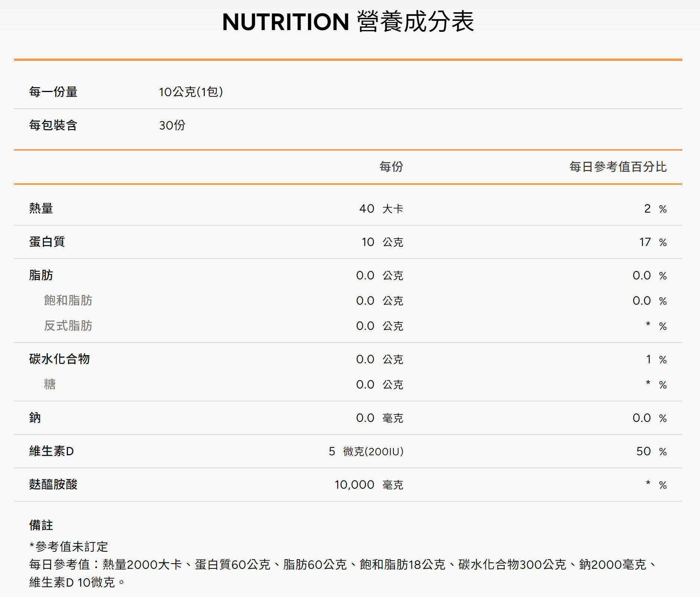This screenshot has height=597, width=700.
Task: Click the serving size value '10公克(1包)'
Action: (x=191, y=92)
